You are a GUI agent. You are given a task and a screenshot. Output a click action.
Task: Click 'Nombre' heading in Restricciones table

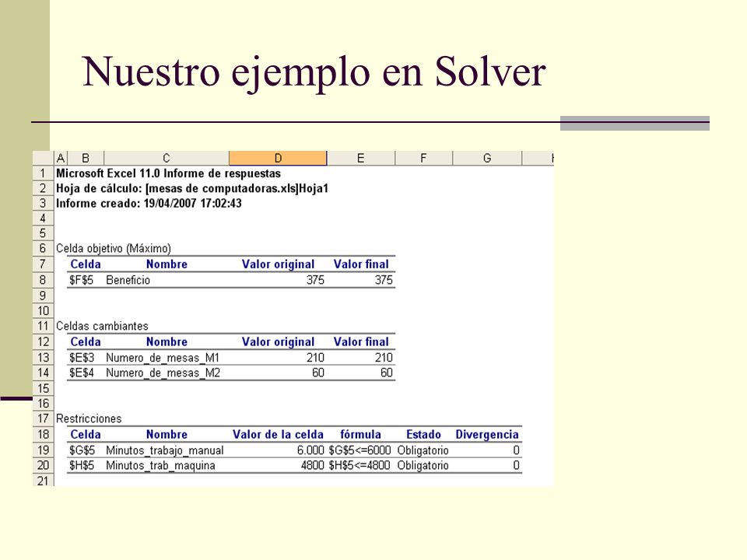pyautogui.click(x=167, y=435)
